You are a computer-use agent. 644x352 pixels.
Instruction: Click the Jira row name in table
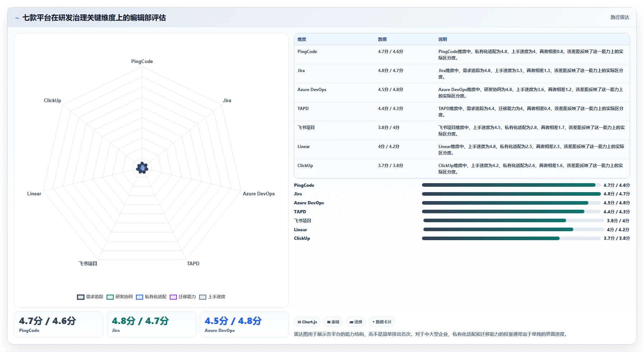coord(301,71)
